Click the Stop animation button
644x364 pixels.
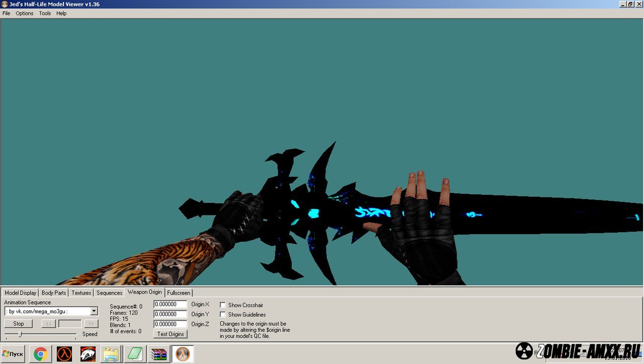(19, 324)
